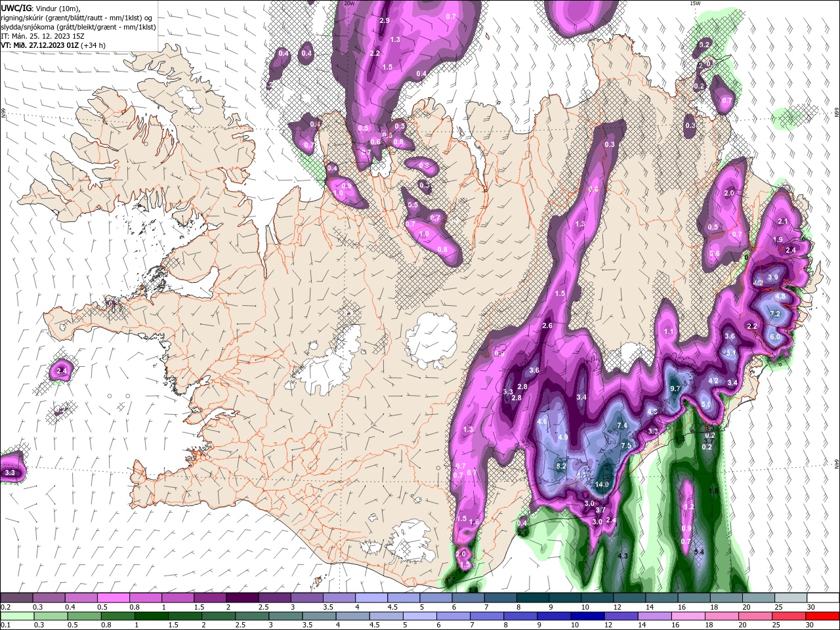Screen dimensions: 840x630
Task: Pick the pale lavender 4 mm snow swatch
Action: tap(371, 598)
